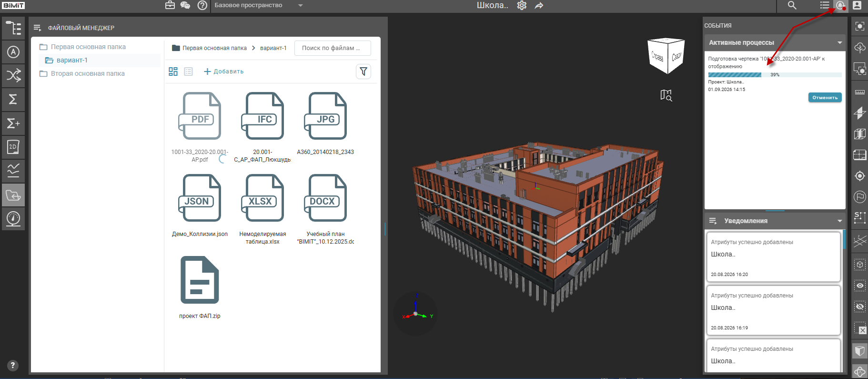Open the 2D drawings panel
This screenshot has width=868, height=379.
[13, 147]
